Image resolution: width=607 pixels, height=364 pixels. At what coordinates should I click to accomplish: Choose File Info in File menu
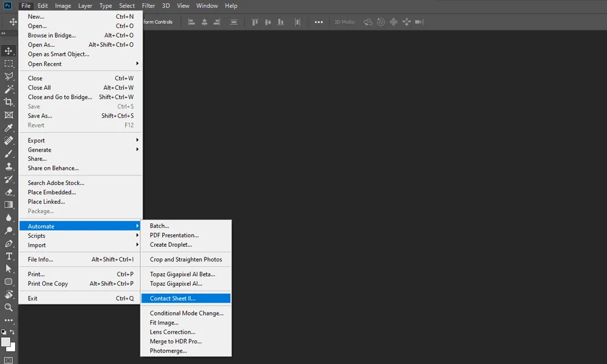pos(81,260)
